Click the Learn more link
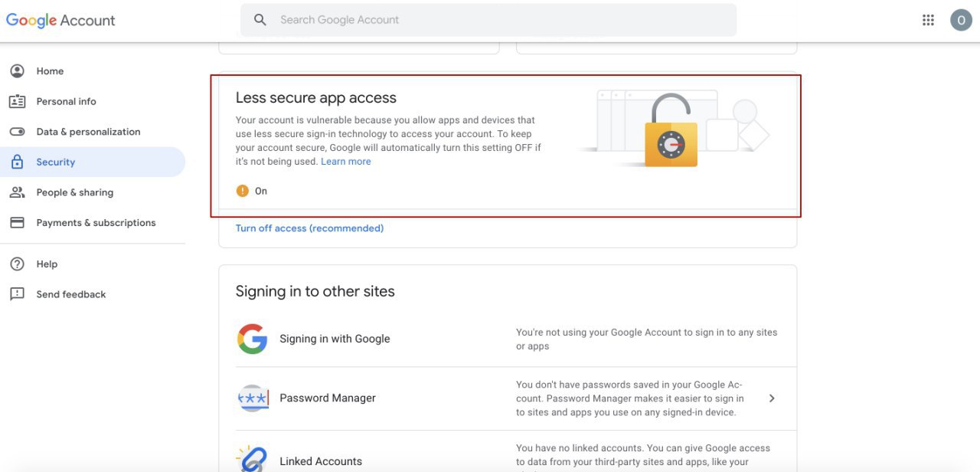The height and width of the screenshot is (472, 980). 346,162
